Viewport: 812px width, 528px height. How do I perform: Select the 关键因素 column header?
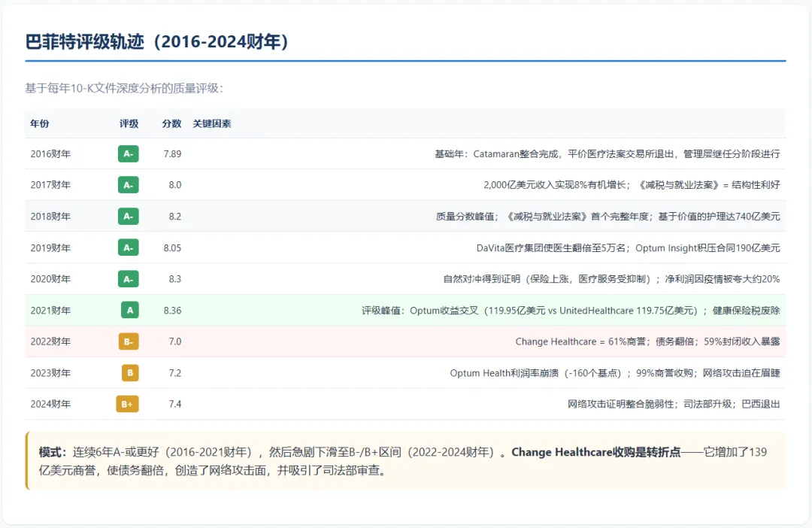pos(212,123)
